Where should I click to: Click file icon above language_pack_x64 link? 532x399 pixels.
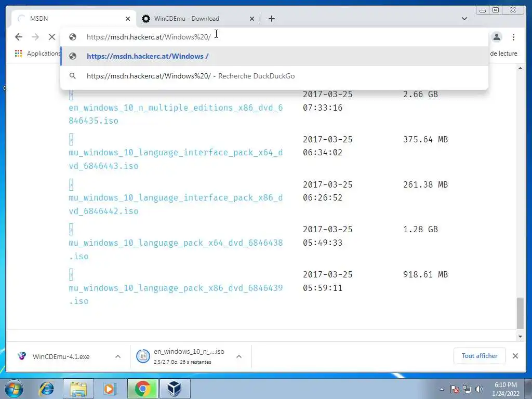71,230
